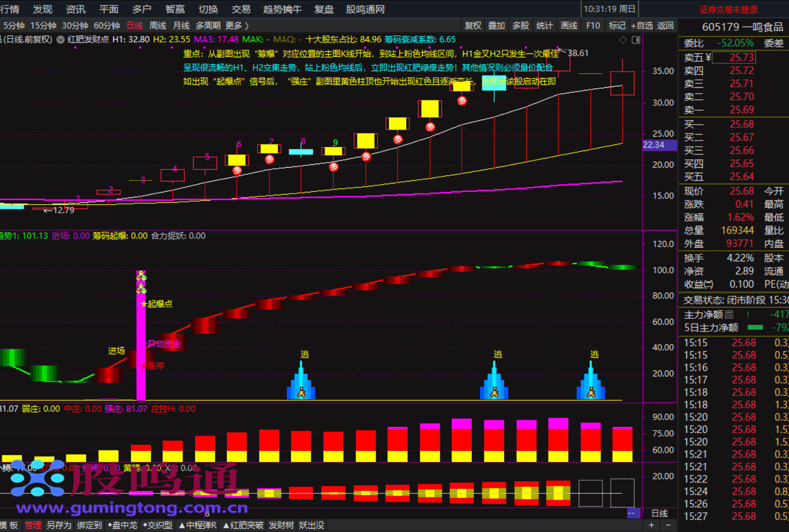Open F10 company info
Viewport: 789px width, 532px height.
[x=593, y=25]
